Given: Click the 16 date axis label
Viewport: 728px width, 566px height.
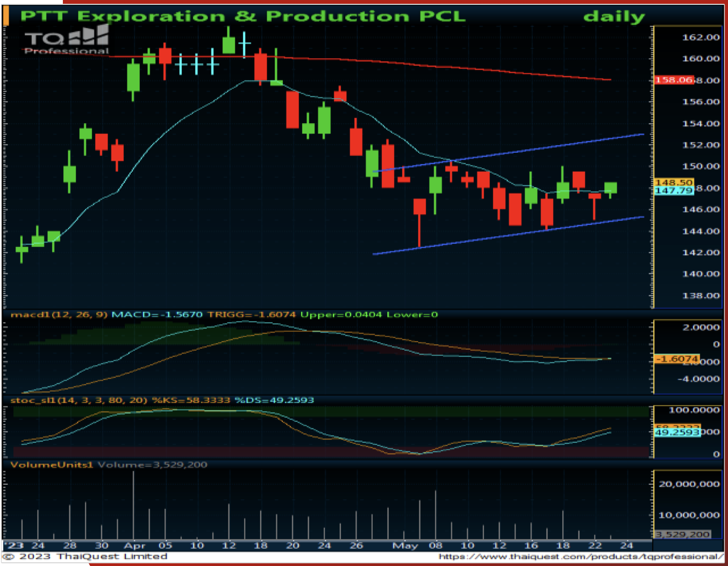Looking at the screenshot, I should tap(531, 545).
